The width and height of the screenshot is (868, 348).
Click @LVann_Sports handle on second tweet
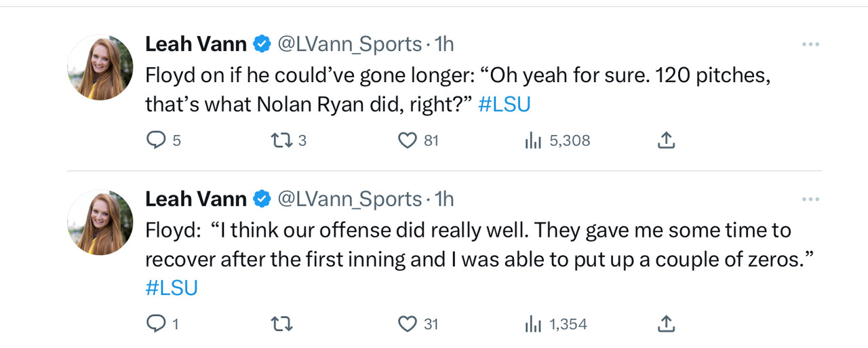pyautogui.click(x=350, y=199)
